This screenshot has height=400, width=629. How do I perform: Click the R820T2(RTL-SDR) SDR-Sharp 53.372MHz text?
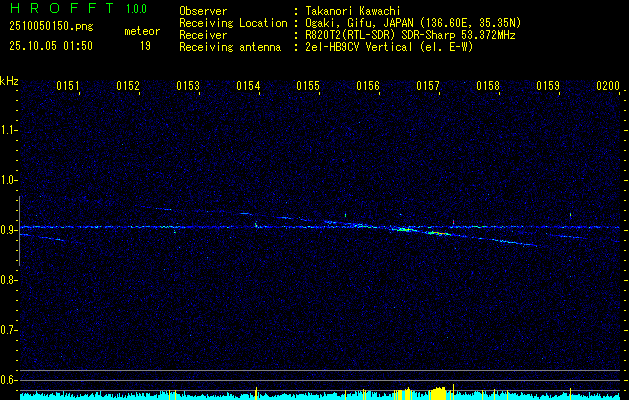click(x=410, y=35)
